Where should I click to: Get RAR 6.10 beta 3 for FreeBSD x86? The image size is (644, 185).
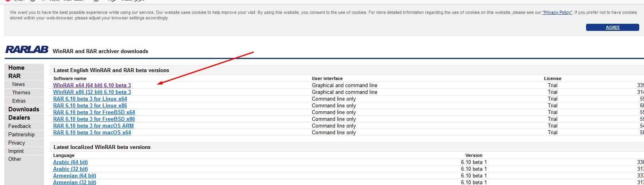[x=94, y=119]
